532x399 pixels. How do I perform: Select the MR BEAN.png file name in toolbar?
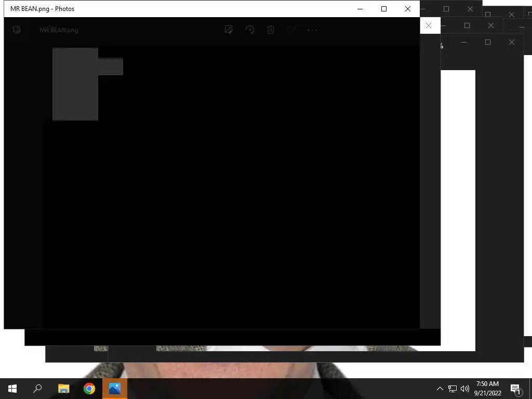59,30
